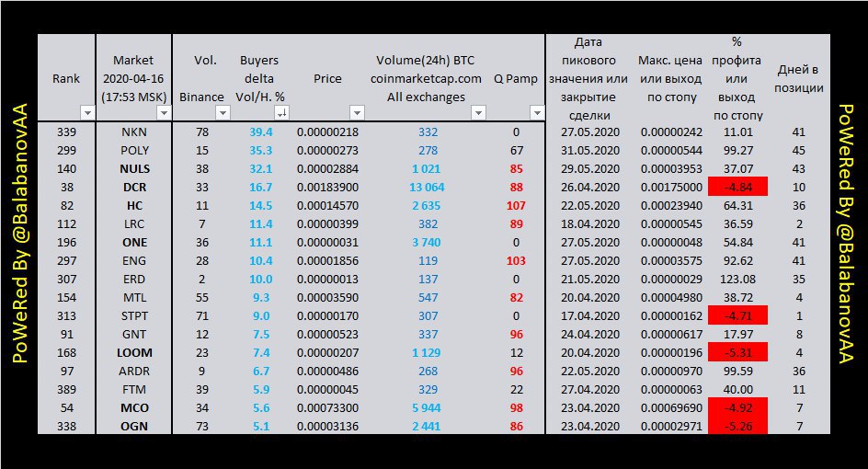Select the MCO market cell
The height and width of the screenshot is (469, 868).
(x=134, y=408)
